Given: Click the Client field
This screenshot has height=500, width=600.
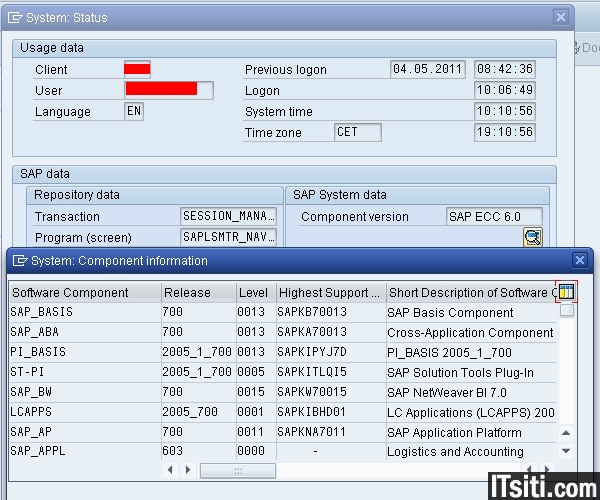Looking at the screenshot, I should (x=137, y=69).
